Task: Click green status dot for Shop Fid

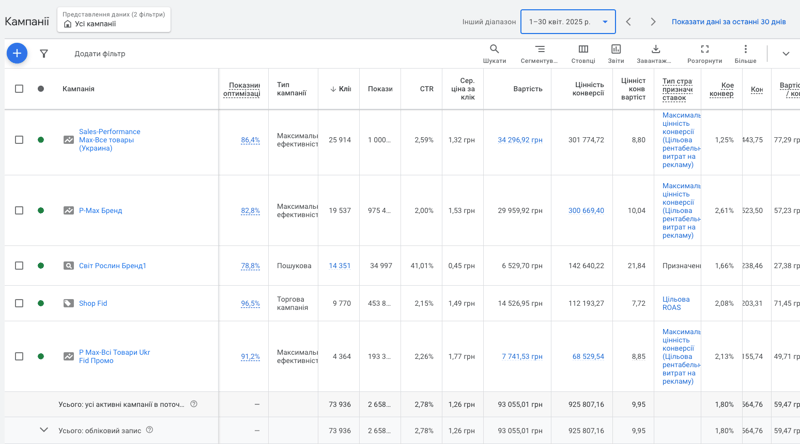Action: [41, 303]
